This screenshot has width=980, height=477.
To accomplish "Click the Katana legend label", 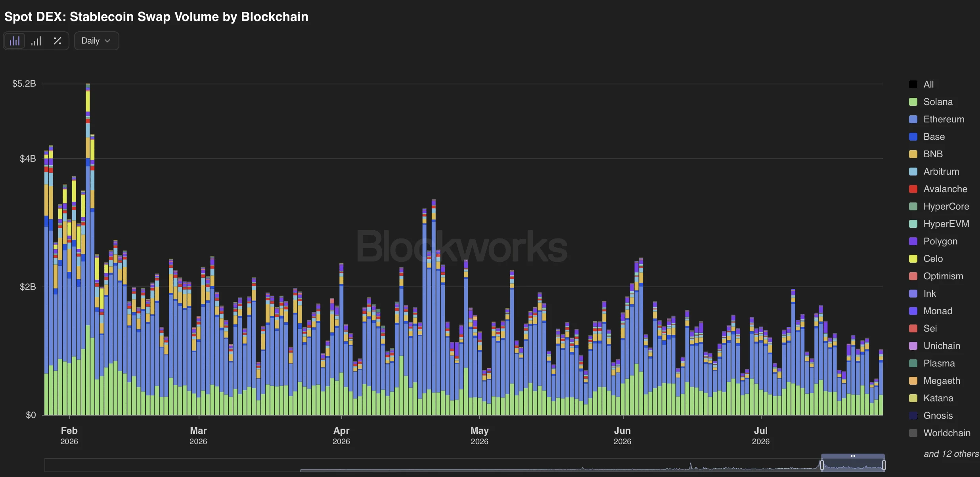I will pyautogui.click(x=938, y=398).
